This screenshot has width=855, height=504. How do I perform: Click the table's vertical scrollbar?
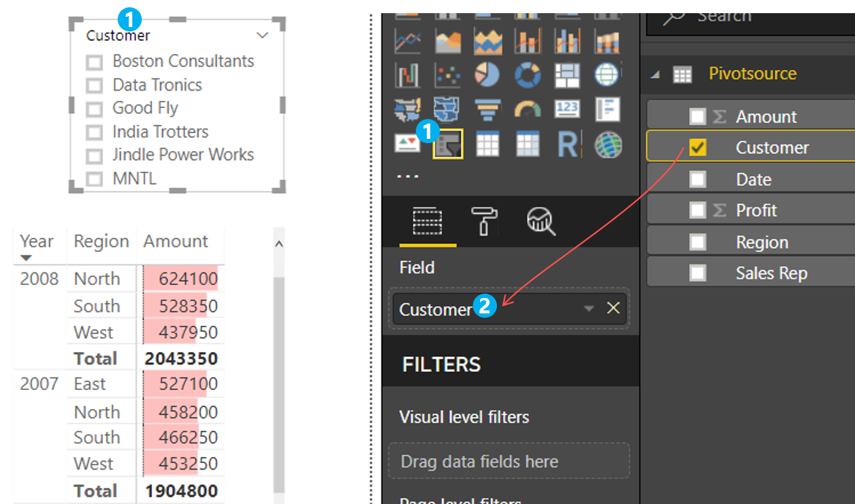click(x=278, y=365)
